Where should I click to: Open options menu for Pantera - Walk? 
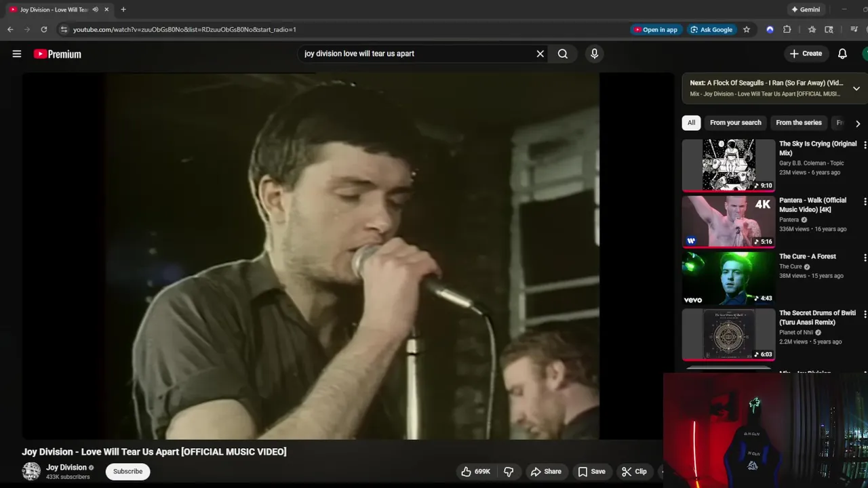point(865,201)
